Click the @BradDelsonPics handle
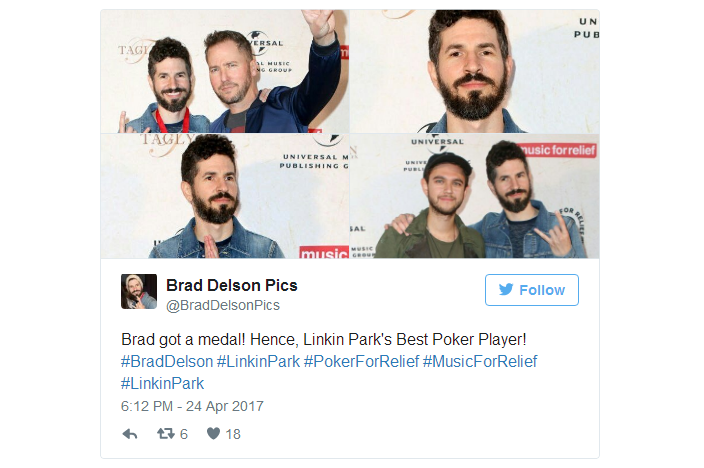The height and width of the screenshot is (468, 704). (223, 305)
